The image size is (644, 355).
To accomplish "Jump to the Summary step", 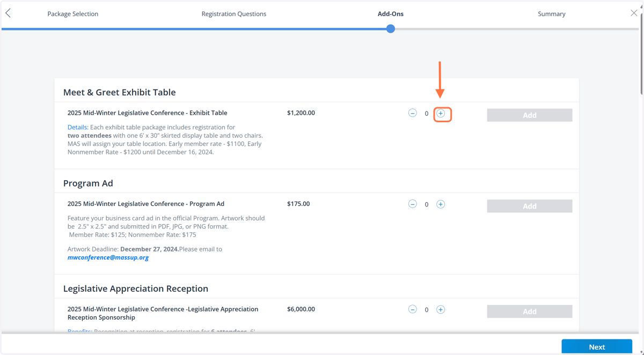I will 552,14.
